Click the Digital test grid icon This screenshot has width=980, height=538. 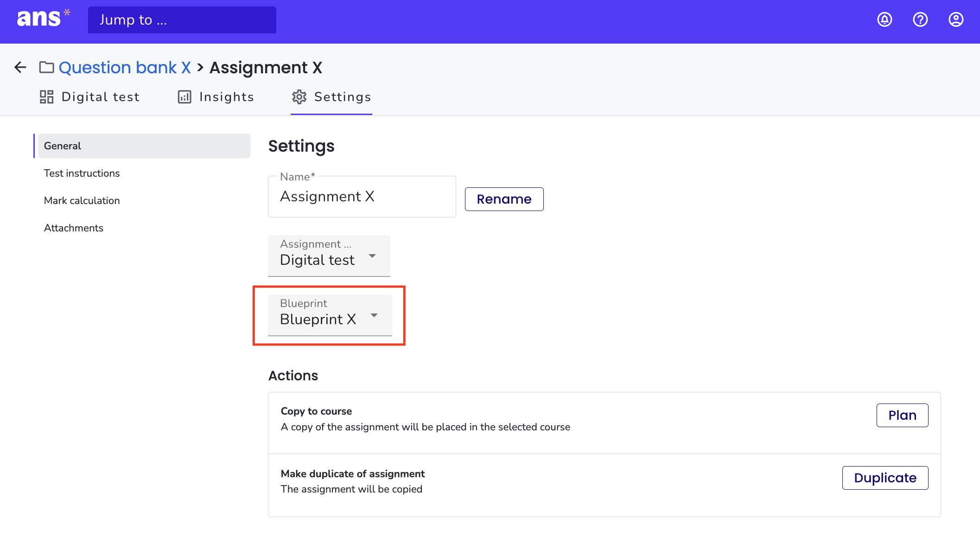46,96
